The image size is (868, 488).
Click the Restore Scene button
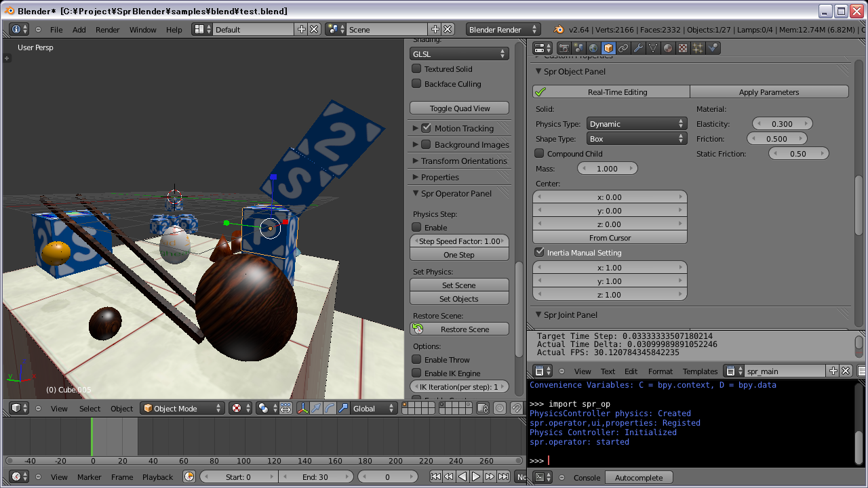click(459, 329)
